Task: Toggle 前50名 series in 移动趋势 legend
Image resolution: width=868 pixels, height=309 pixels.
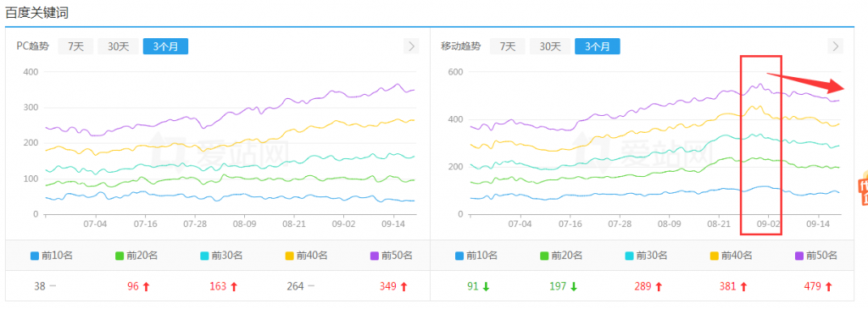Action: tap(816, 256)
